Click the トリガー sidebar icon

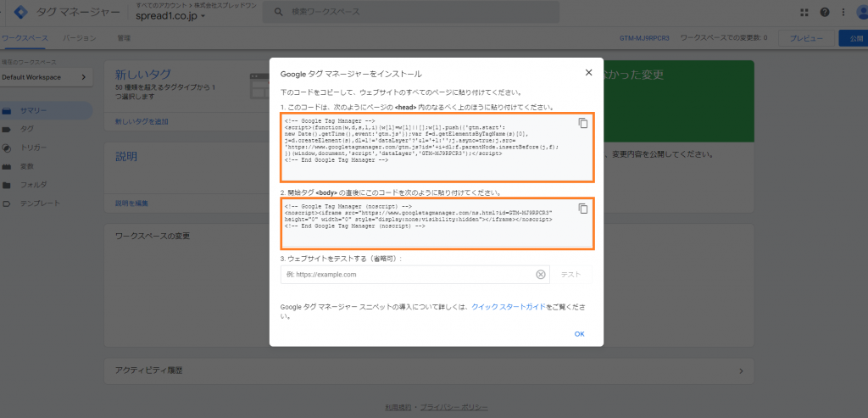[7, 148]
